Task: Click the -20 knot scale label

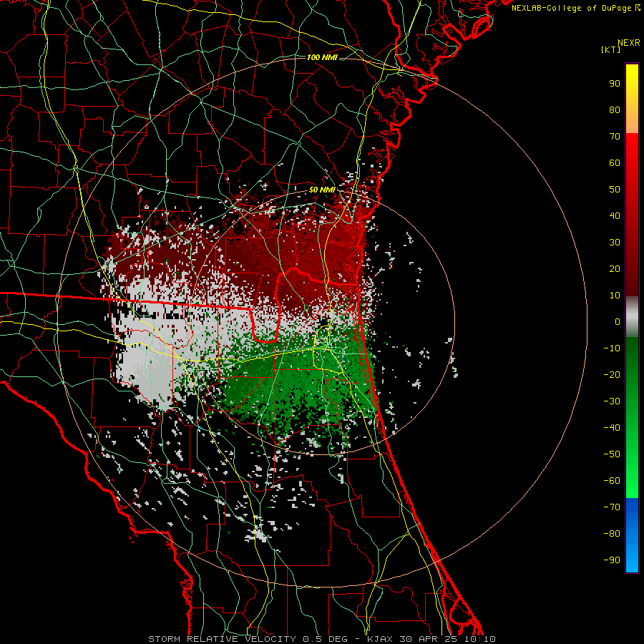Action: pos(612,375)
